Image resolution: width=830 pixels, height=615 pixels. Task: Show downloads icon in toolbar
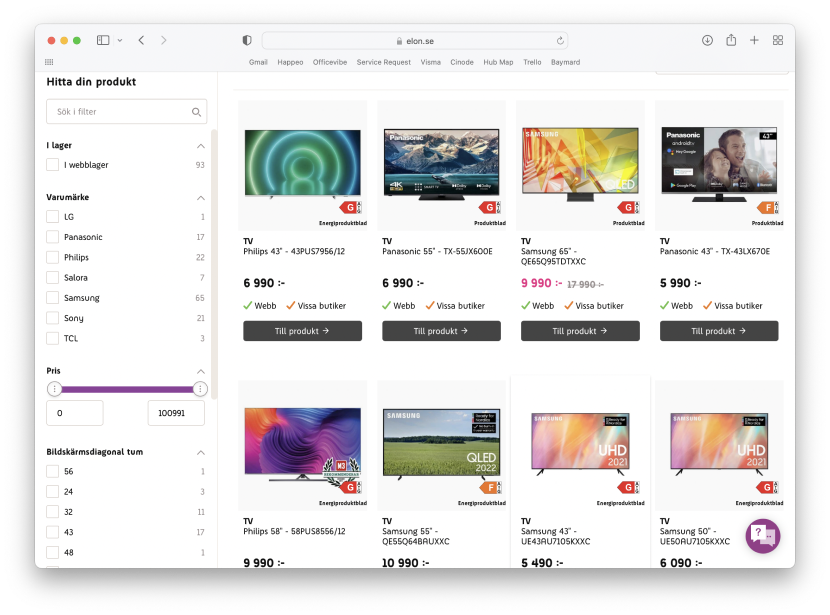[707, 40]
